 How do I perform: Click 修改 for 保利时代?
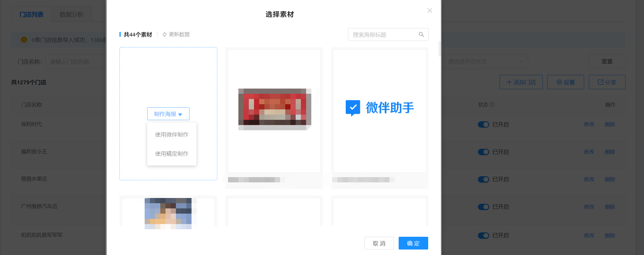[589, 124]
